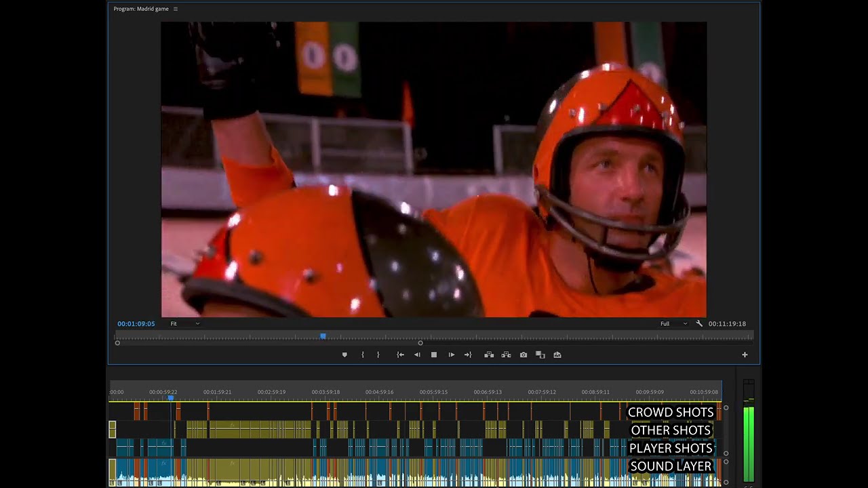The image size is (868, 488).
Task: Click 00:08:59:11 on the timeline ruler
Action: (x=595, y=392)
